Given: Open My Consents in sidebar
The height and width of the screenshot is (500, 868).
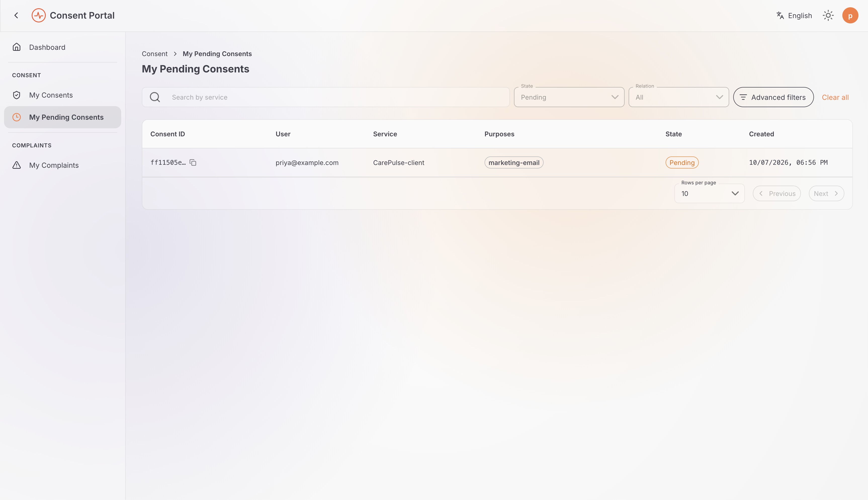Looking at the screenshot, I should tap(62, 95).
